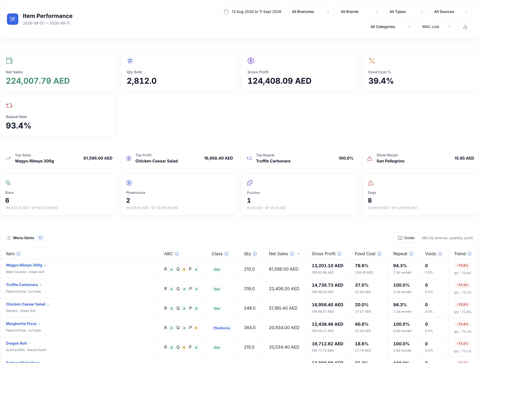Viewport: 532px width, 403px height.
Task: Click the info icon beside Food Cost header
Action: [x=379, y=254]
